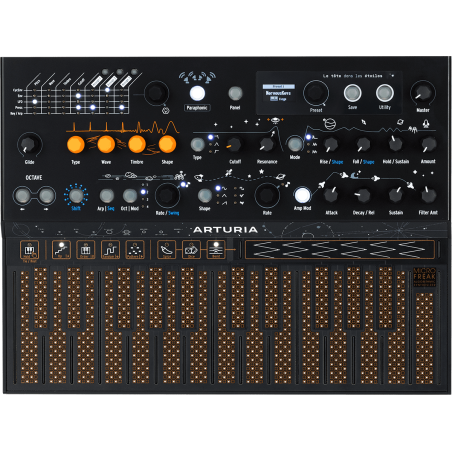452x452 pixels.
Task: Open the Utility menu button
Action: point(385,93)
